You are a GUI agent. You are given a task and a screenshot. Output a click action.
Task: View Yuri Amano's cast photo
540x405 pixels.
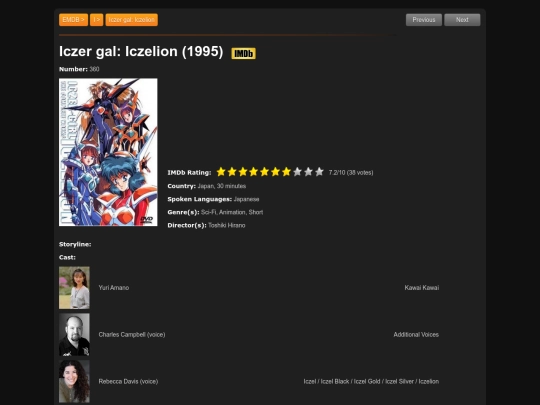(x=74, y=288)
